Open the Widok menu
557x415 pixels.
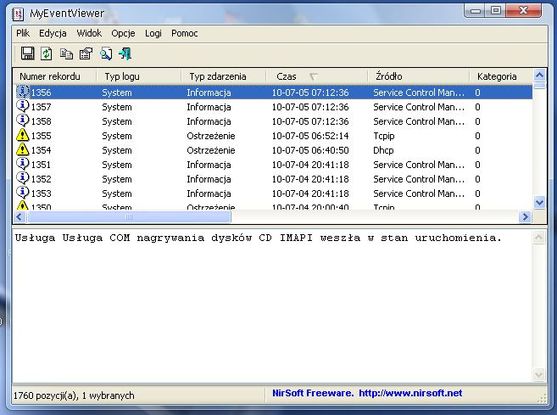click(89, 33)
